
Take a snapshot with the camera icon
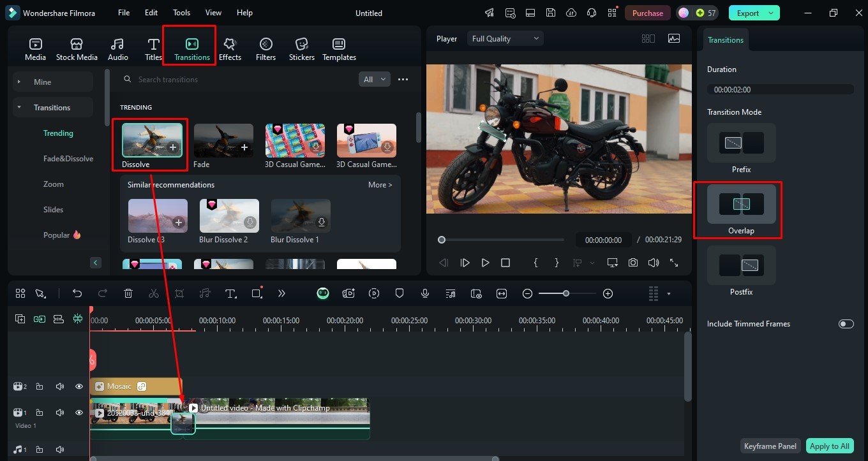coord(632,263)
